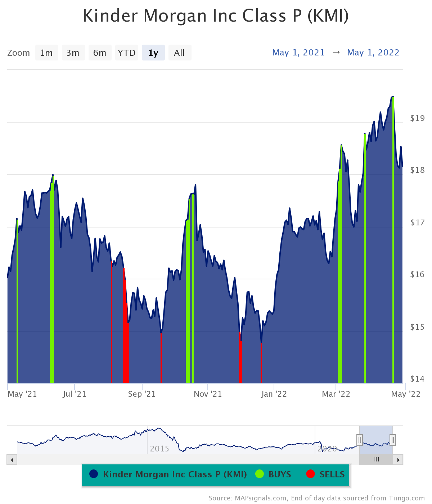Click the $17 axis label

pos(418,222)
